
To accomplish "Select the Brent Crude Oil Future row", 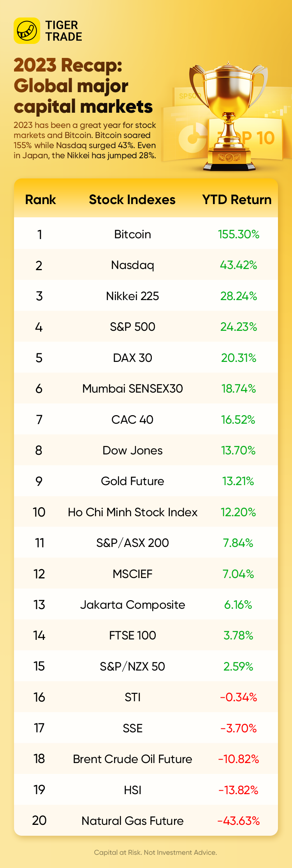I will tap(132, 759).
